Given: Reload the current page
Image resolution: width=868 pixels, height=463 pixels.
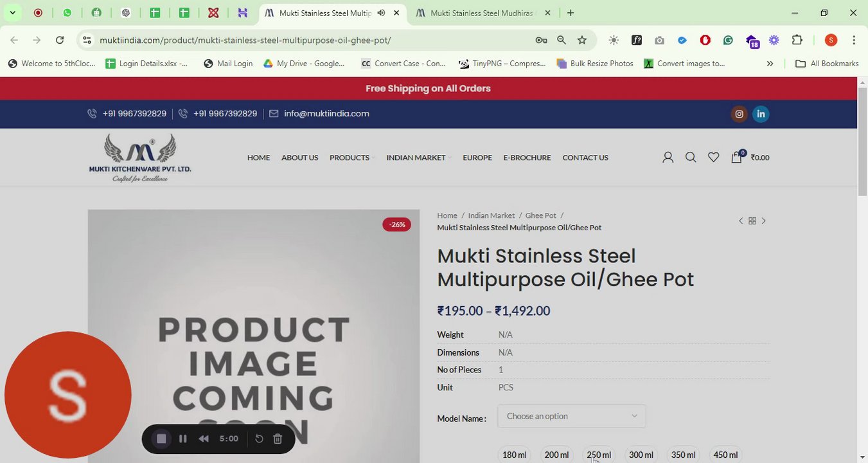Looking at the screenshot, I should pos(60,40).
